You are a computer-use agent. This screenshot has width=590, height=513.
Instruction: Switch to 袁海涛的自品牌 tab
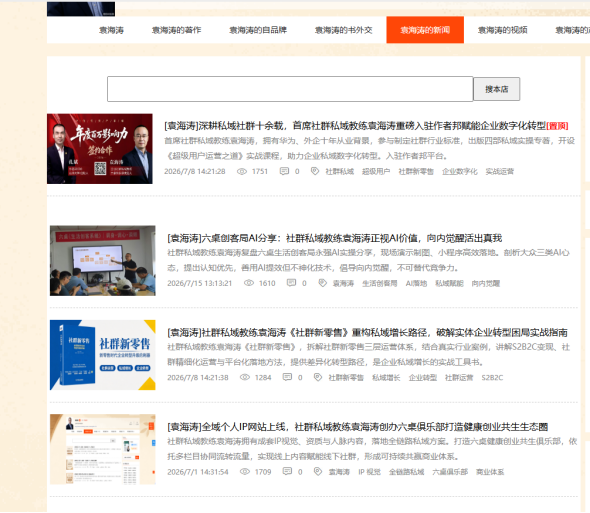258,30
